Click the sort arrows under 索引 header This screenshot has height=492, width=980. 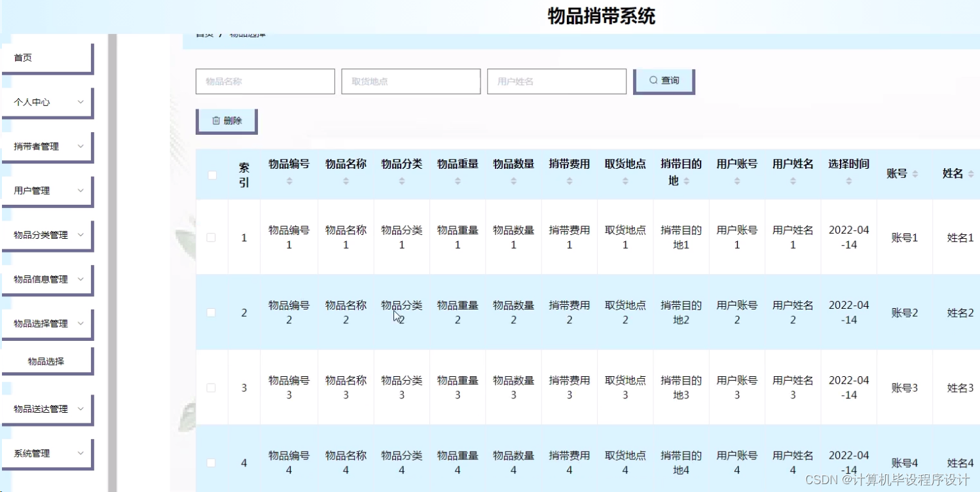tap(244, 192)
